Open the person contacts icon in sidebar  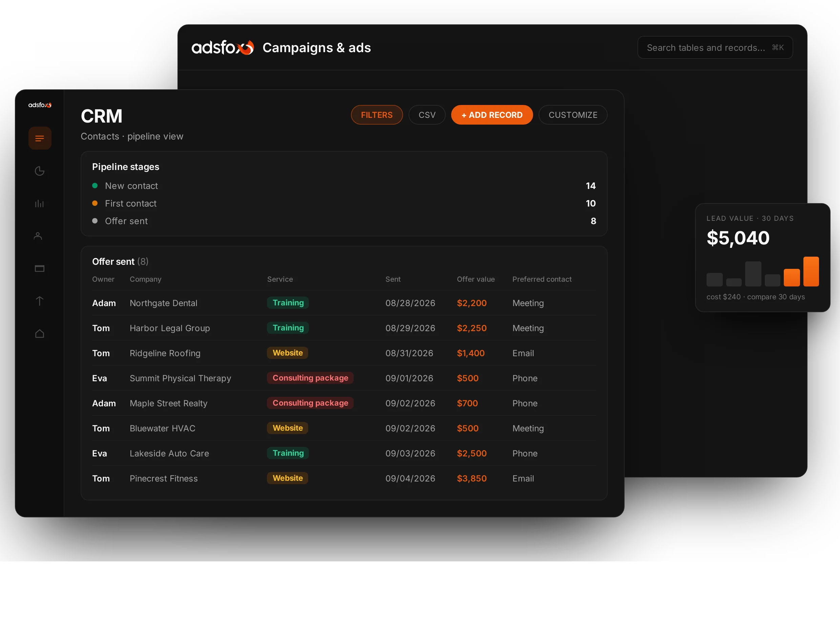click(38, 236)
